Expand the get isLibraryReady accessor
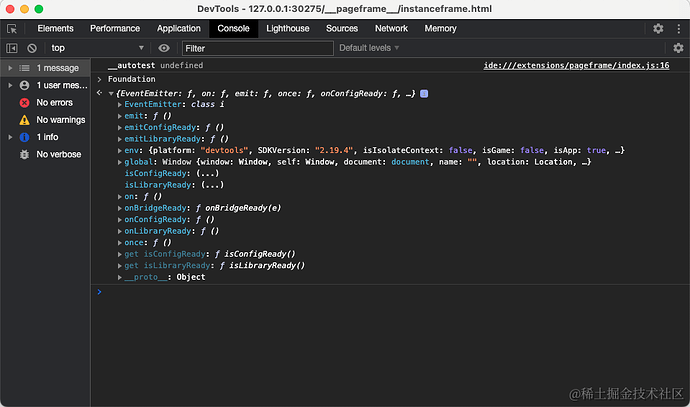The width and height of the screenshot is (690, 407). pyautogui.click(x=119, y=266)
